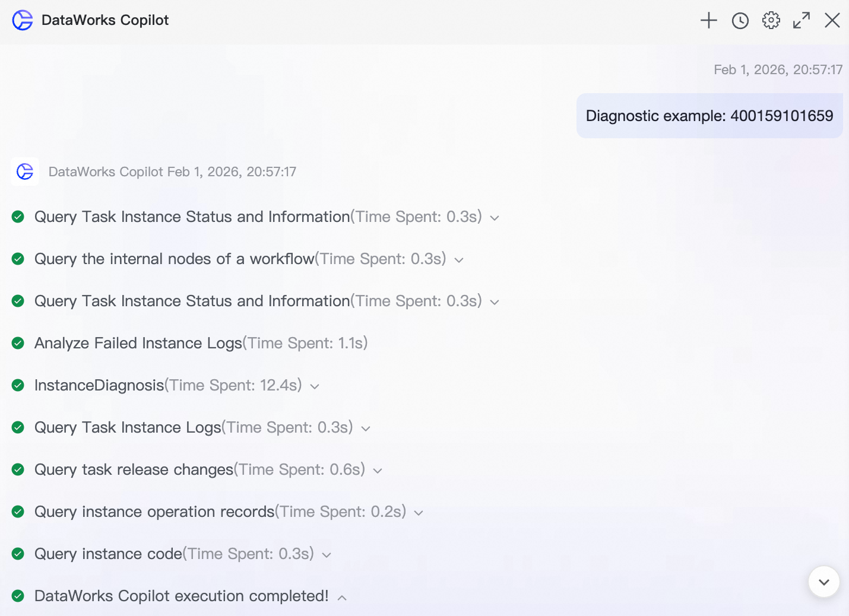The image size is (849, 616).
Task: Click green check beside Query Task Instance Logs
Action: tap(18, 427)
